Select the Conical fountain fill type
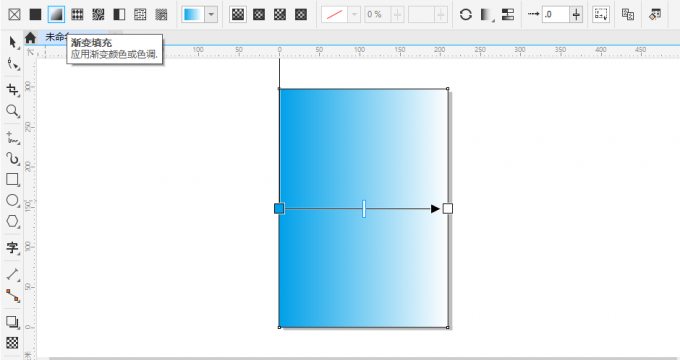This screenshot has width=680, height=360. [x=280, y=14]
